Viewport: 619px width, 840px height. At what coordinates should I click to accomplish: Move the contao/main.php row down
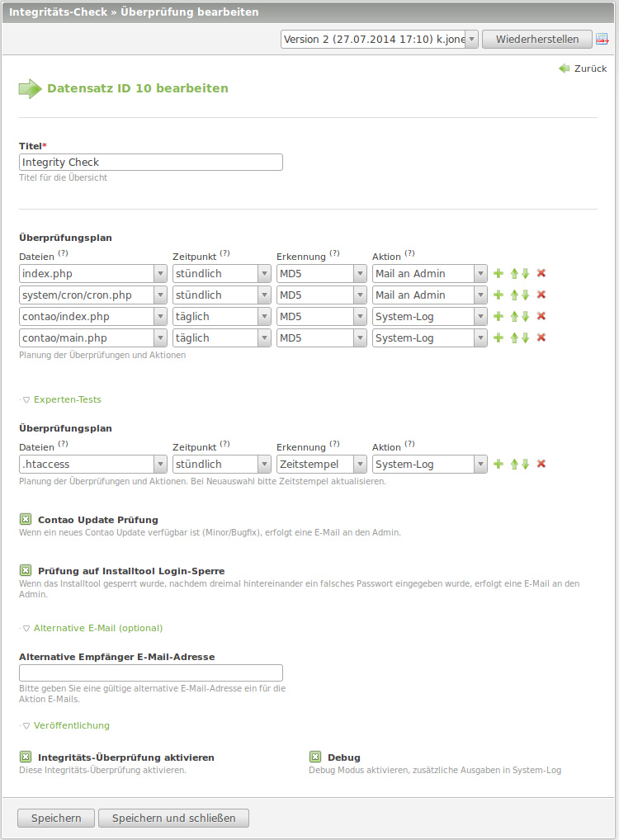click(x=525, y=337)
